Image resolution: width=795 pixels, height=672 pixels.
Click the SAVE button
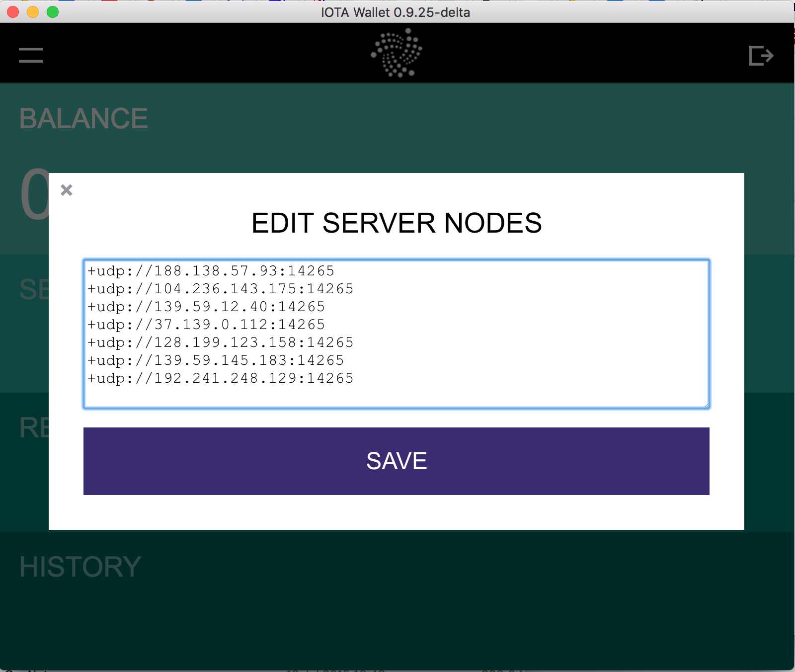click(x=397, y=461)
